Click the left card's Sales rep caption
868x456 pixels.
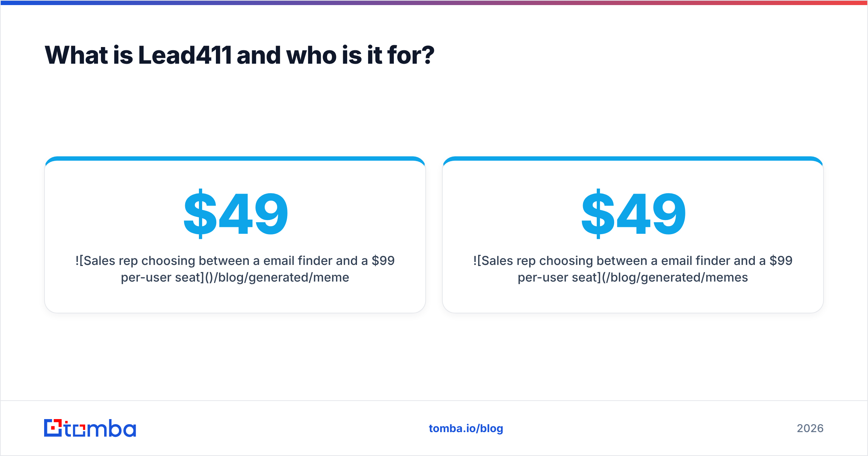point(235,269)
